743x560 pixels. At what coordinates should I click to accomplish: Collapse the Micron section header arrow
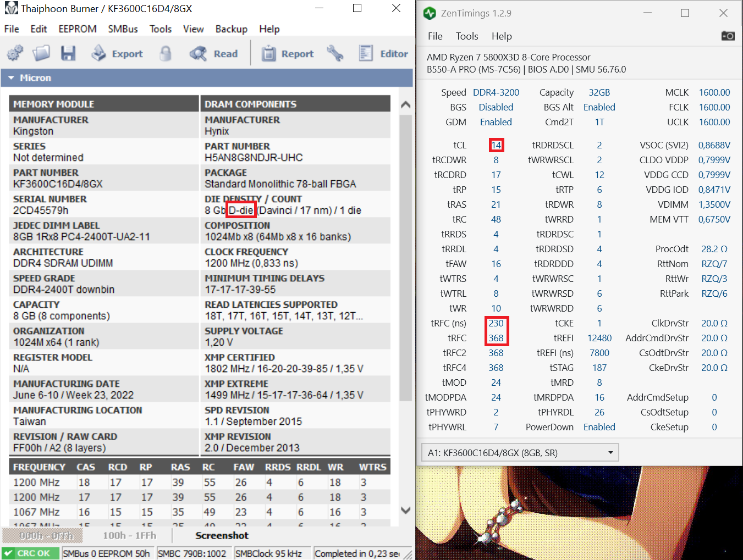click(11, 78)
